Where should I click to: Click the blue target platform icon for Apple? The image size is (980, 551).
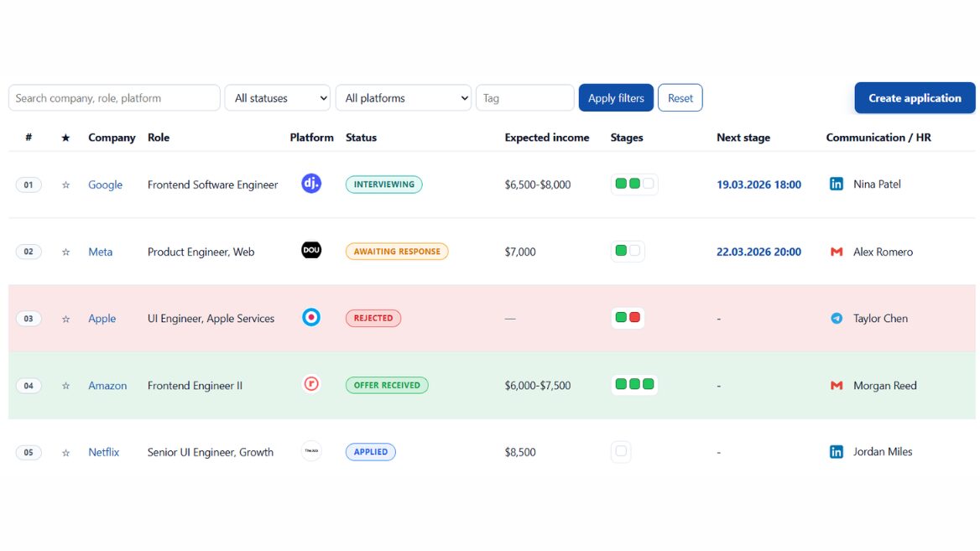click(x=311, y=317)
